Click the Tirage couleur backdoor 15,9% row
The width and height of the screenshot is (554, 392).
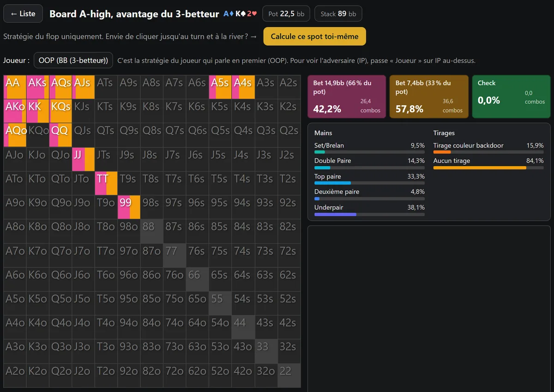(488, 148)
